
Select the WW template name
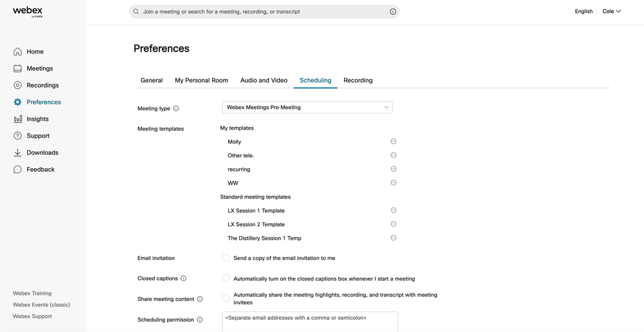tap(233, 183)
